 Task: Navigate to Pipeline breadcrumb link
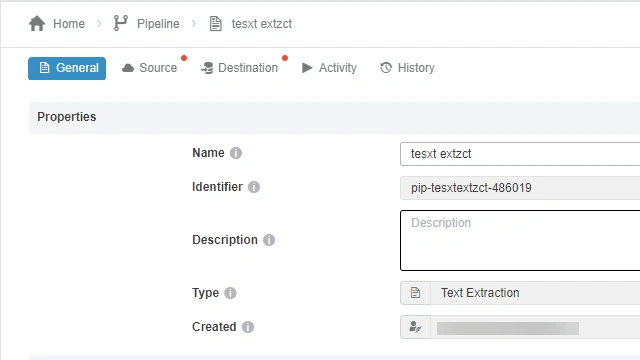coord(158,24)
